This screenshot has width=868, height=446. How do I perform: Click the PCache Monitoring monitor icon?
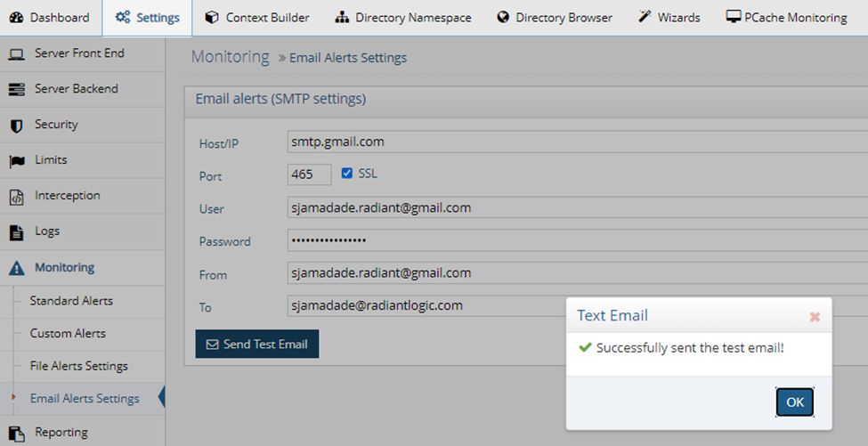click(x=734, y=17)
